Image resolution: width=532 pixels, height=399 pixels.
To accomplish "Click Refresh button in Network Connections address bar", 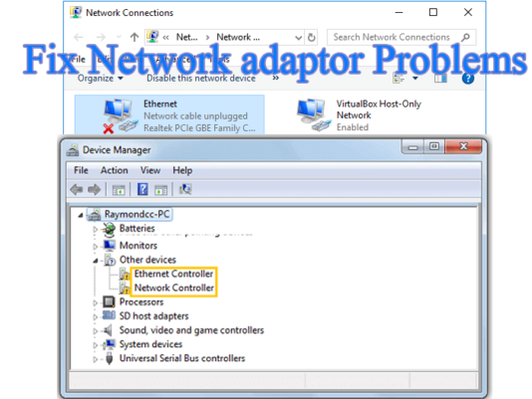I will (x=312, y=37).
